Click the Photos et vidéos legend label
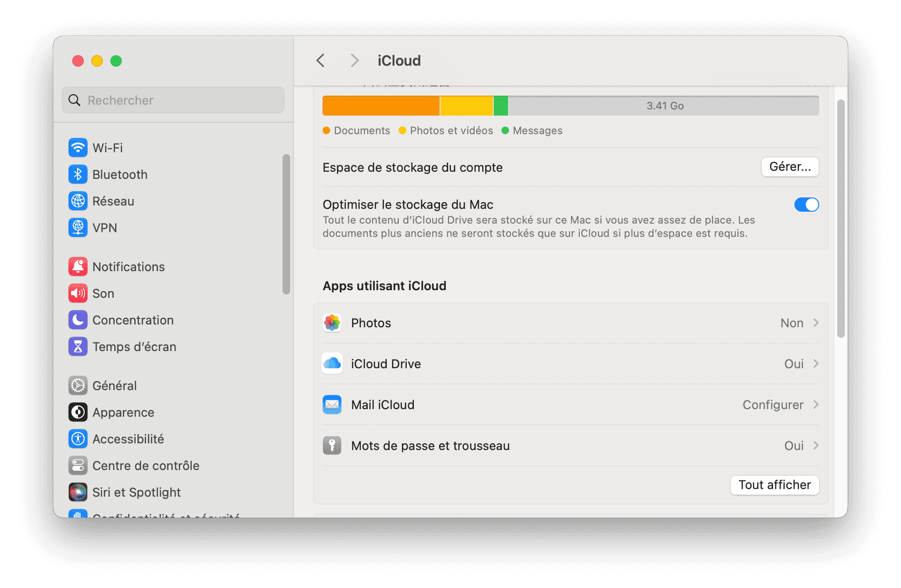The height and width of the screenshot is (588, 901). tap(451, 131)
